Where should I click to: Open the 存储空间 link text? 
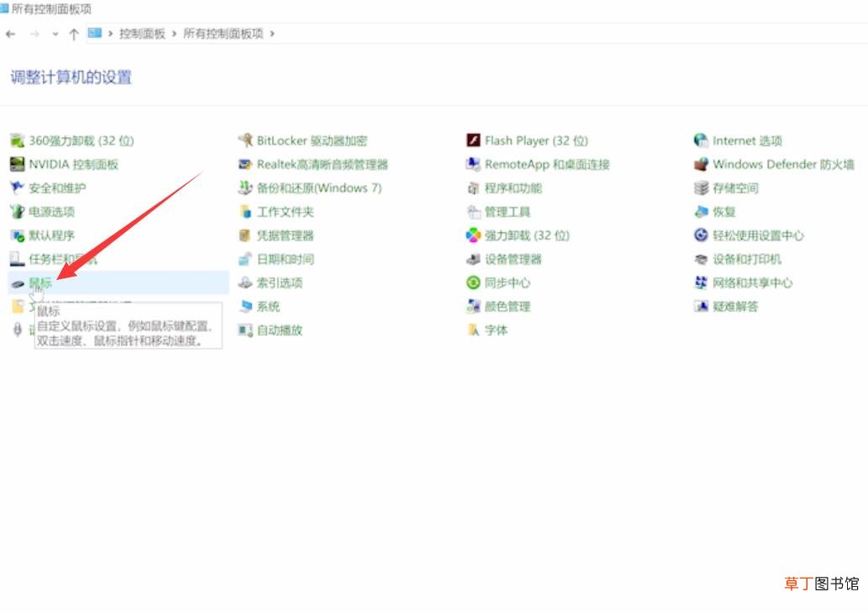click(x=735, y=188)
